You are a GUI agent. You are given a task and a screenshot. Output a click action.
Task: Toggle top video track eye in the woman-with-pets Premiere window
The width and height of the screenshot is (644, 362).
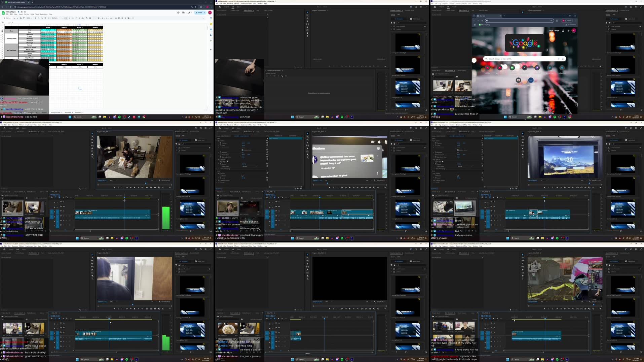(64, 202)
